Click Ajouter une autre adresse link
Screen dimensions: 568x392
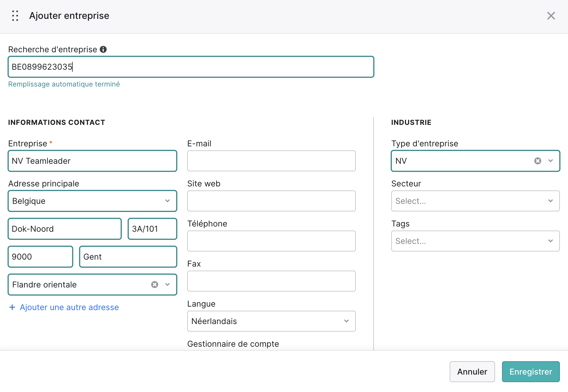click(69, 307)
